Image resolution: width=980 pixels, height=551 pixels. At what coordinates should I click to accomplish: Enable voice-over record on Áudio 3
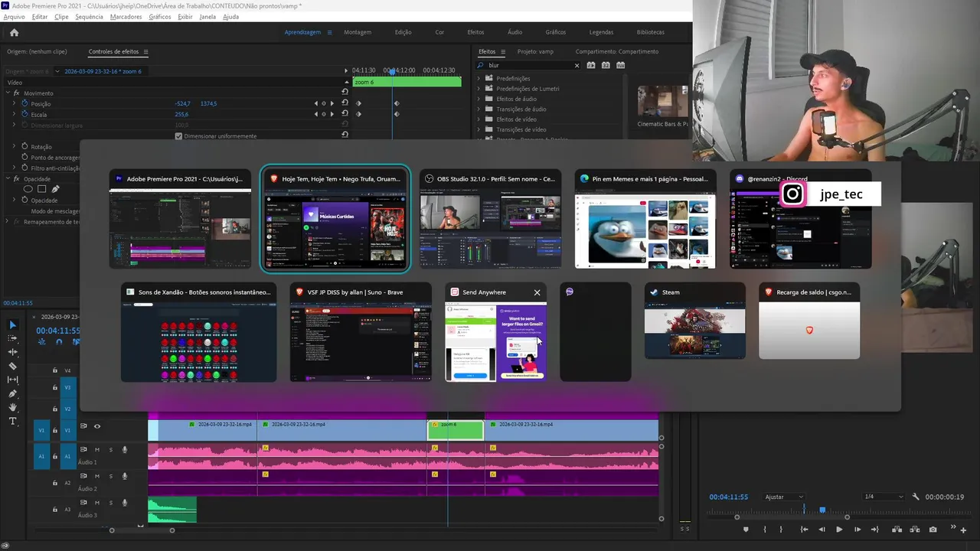[124, 503]
